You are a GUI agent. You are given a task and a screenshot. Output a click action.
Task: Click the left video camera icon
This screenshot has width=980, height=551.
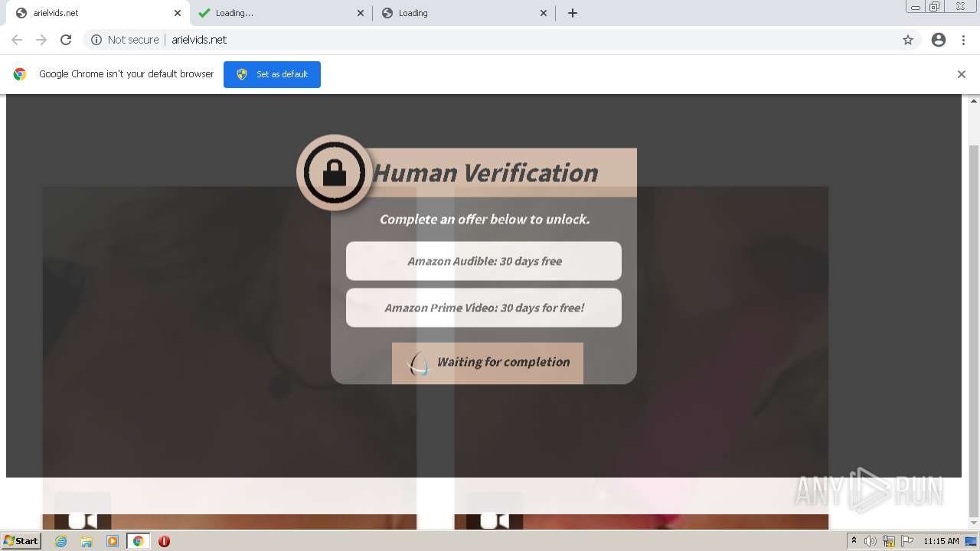83,520
